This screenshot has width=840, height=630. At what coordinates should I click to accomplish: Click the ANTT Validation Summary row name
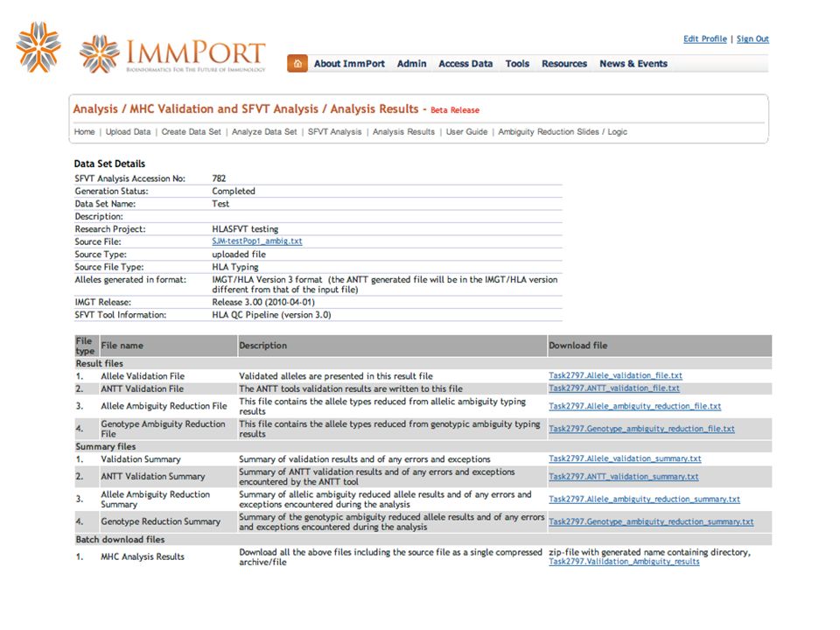point(152,476)
